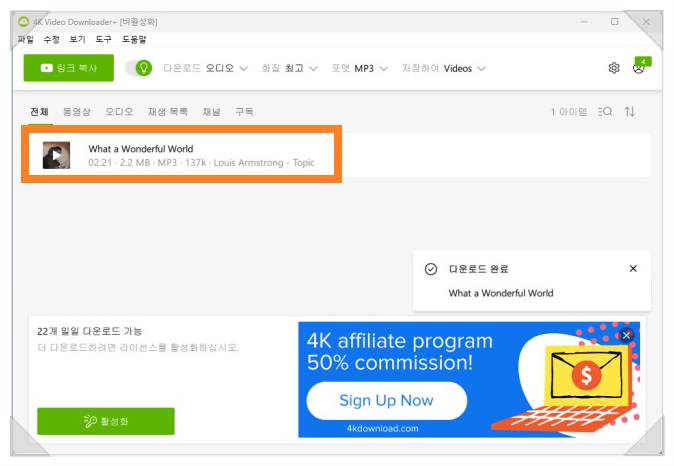Viewport: 674px width, 466px height.
Task: Close the 다운로드 완료 notification
Action: tap(633, 269)
